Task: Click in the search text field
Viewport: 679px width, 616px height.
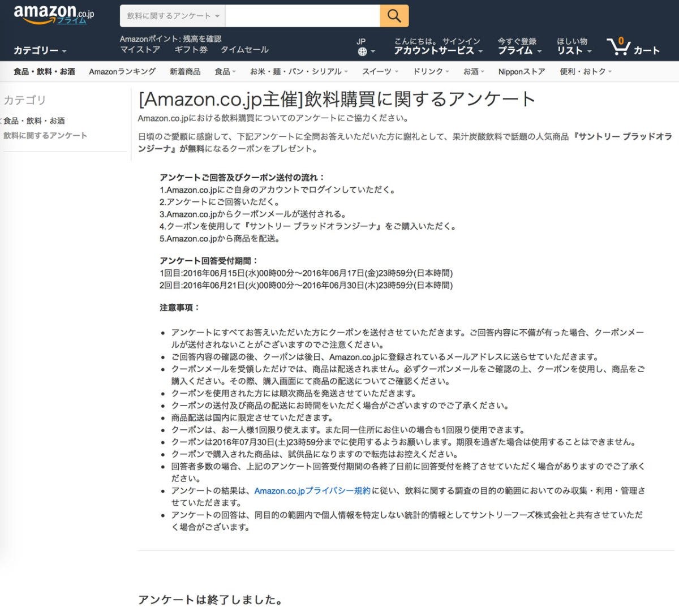Action: click(303, 16)
